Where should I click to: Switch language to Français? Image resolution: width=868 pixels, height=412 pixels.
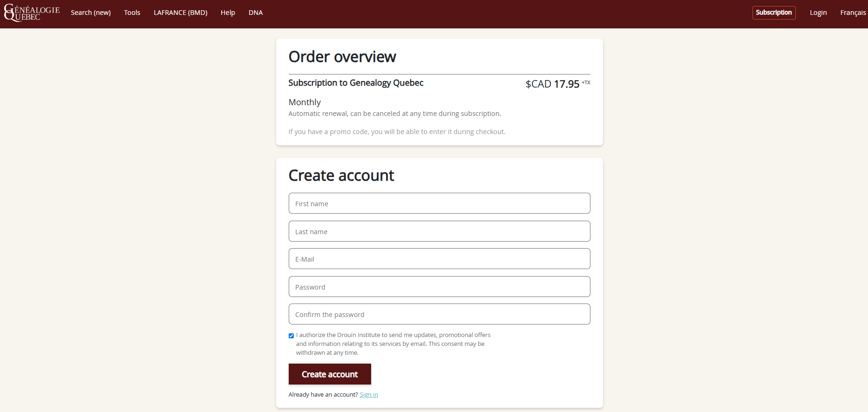853,13
